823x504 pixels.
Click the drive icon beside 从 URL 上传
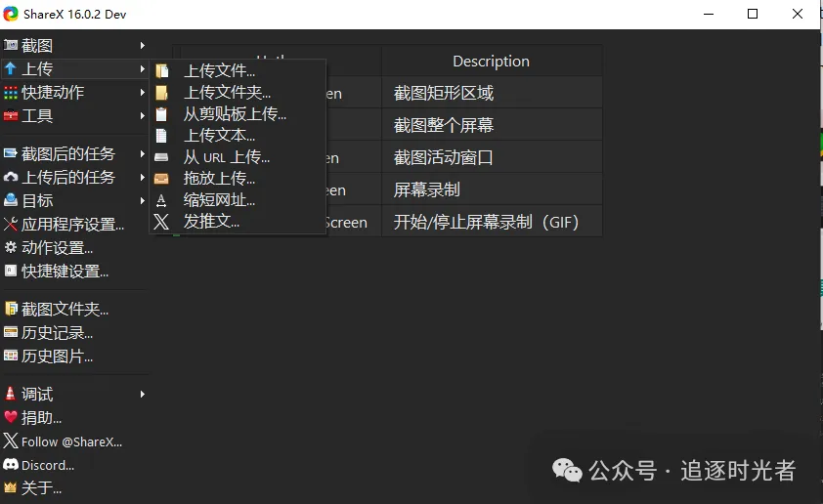(161, 157)
